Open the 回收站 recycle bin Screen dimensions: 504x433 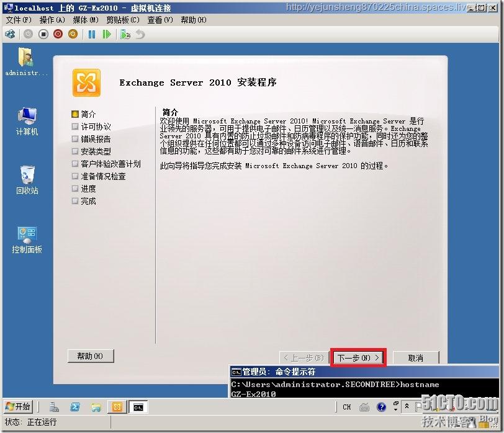tap(27, 180)
